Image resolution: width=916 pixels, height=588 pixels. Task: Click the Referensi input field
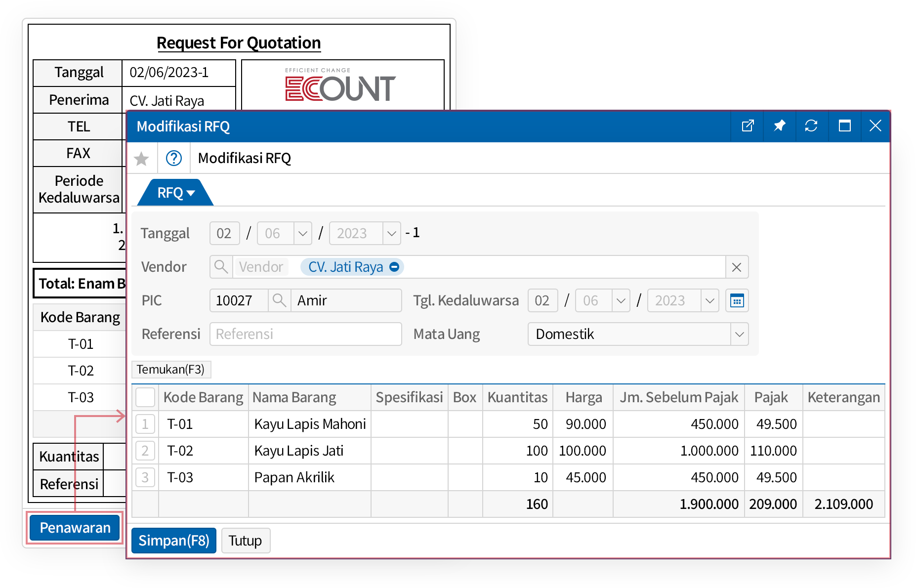click(305, 334)
